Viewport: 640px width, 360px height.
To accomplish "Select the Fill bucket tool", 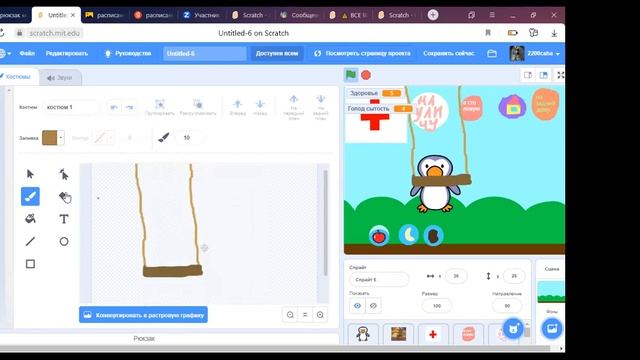I will (x=30, y=219).
